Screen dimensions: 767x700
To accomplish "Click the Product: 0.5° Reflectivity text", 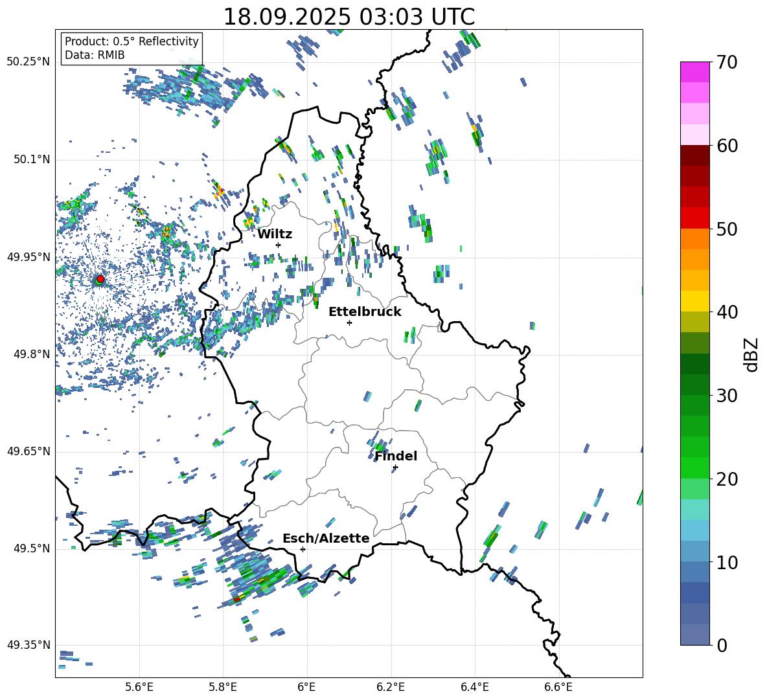I will tap(132, 41).
